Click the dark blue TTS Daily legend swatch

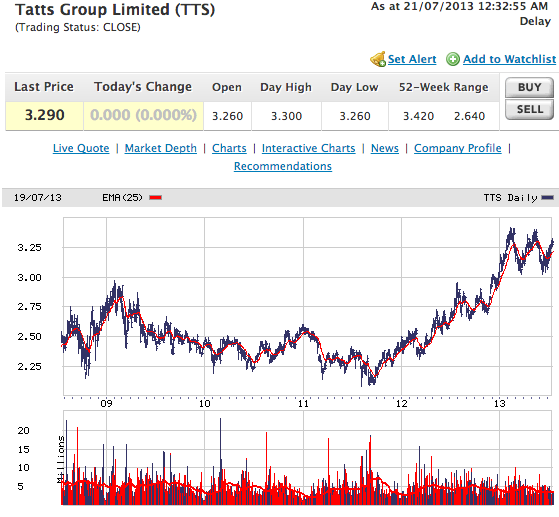547,198
